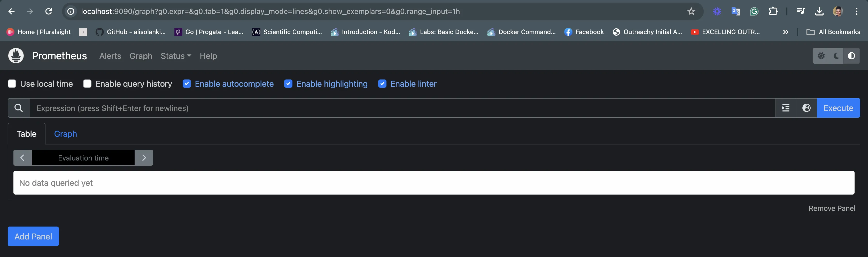Click the purple gear extension icon
868x257 pixels.
tap(717, 11)
